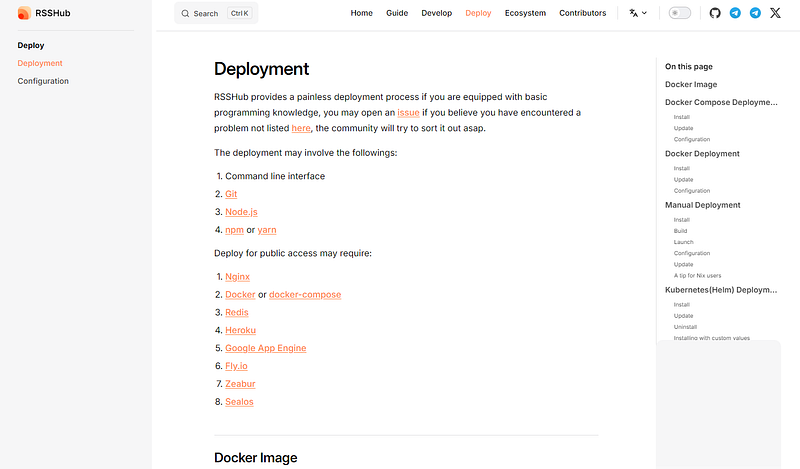
Task: Jump to 'A tip for Nix users'
Action: tap(697, 276)
